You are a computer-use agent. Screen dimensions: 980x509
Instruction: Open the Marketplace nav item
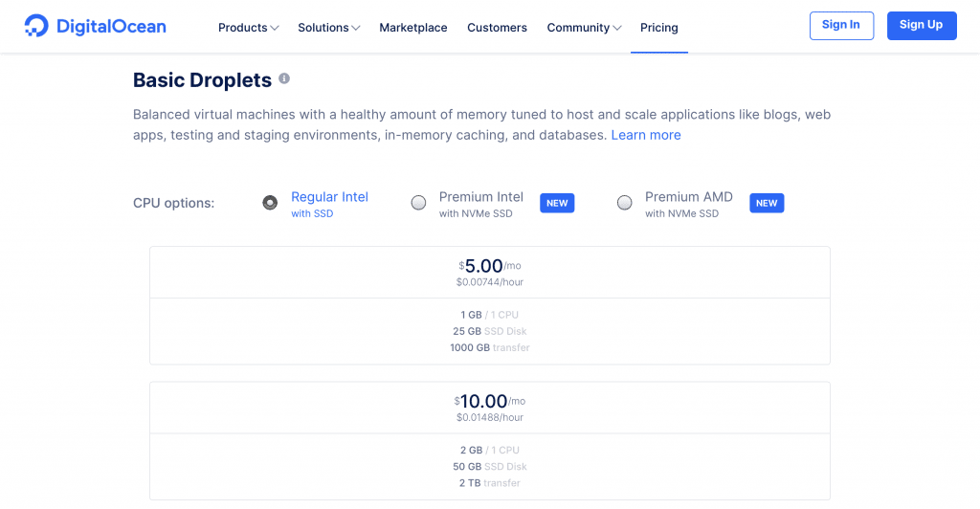413,28
